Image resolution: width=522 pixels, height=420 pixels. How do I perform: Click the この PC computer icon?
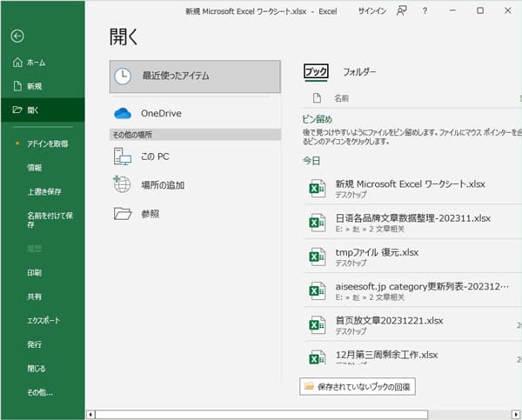click(122, 157)
